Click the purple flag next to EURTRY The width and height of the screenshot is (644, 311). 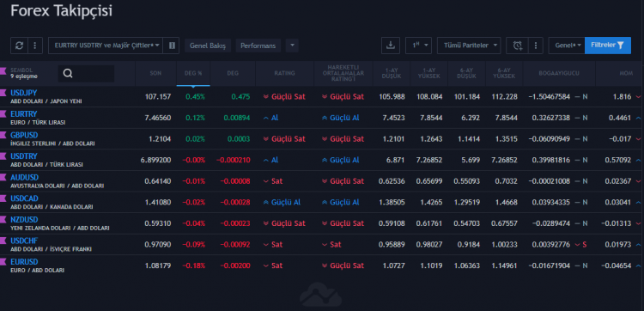tap(3, 113)
